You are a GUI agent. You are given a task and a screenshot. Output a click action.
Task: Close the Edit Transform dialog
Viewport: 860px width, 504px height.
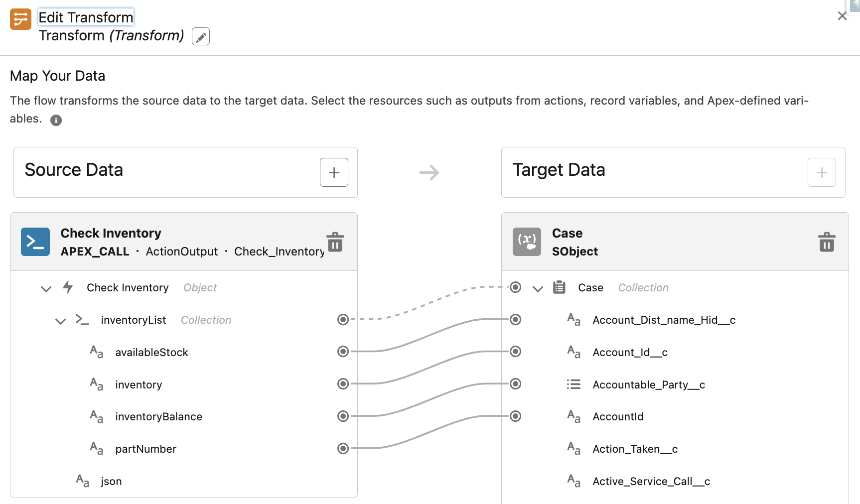pyautogui.click(x=842, y=16)
